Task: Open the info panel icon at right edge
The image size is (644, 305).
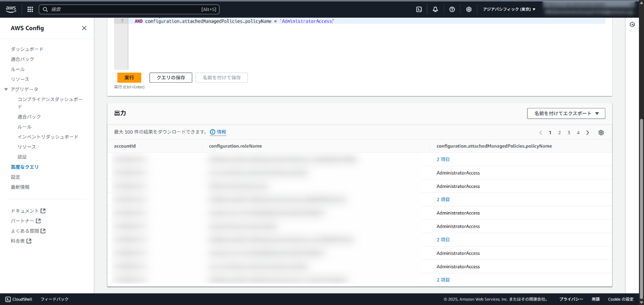Action: tap(632, 25)
